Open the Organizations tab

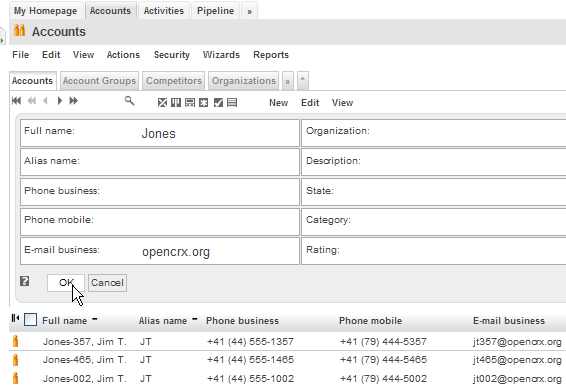[244, 81]
